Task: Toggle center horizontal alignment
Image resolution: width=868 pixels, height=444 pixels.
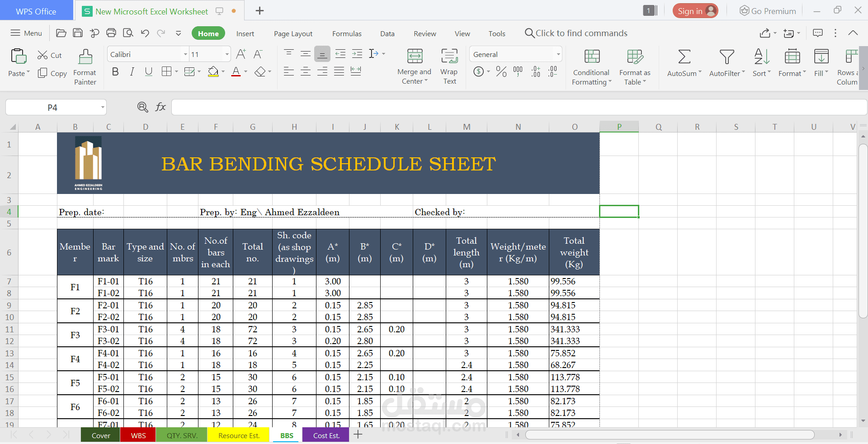Action: (x=306, y=71)
